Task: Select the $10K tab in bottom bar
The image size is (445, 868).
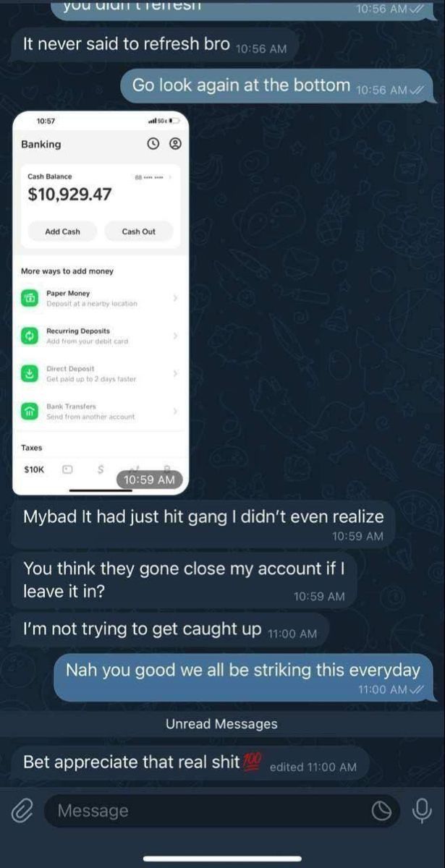Action: [34, 469]
